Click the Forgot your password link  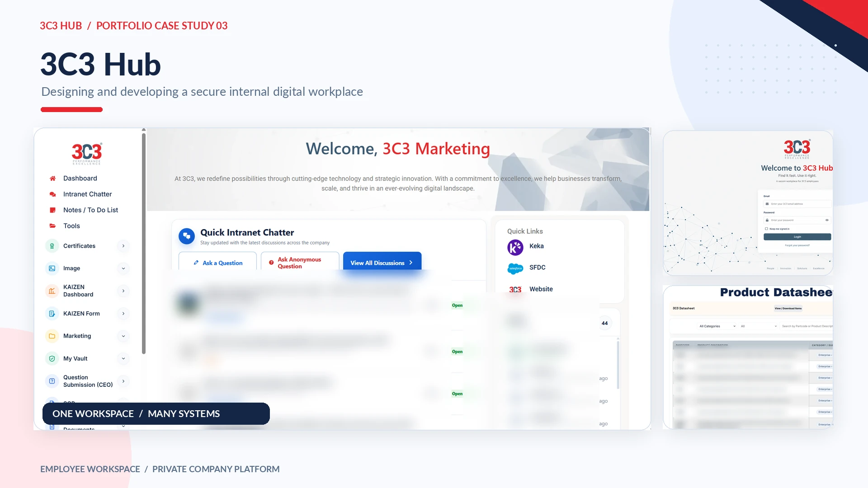(797, 245)
